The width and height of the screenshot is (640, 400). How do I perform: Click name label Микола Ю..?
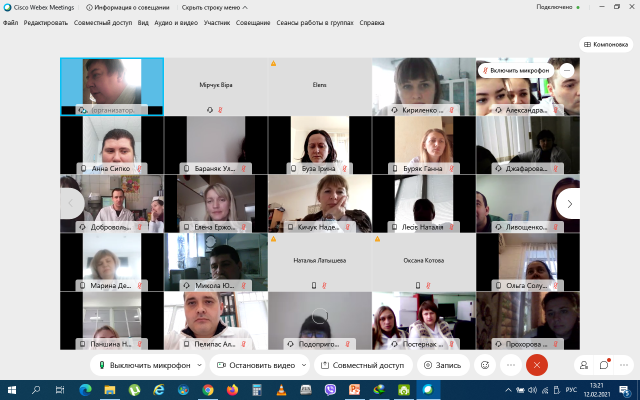(x=215, y=286)
